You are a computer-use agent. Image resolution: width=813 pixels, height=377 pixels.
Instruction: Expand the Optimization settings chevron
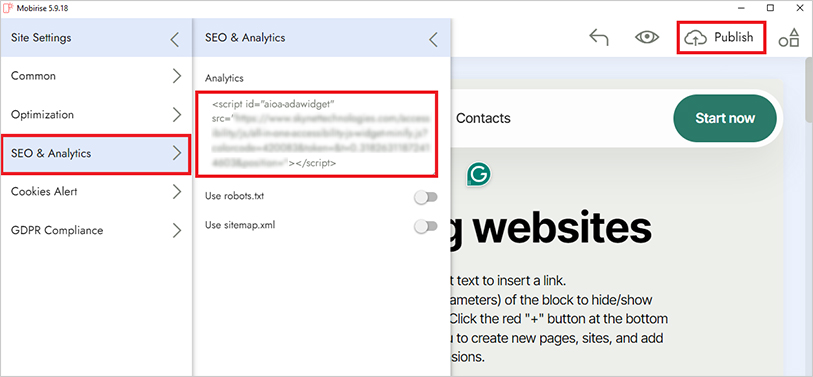pyautogui.click(x=177, y=115)
